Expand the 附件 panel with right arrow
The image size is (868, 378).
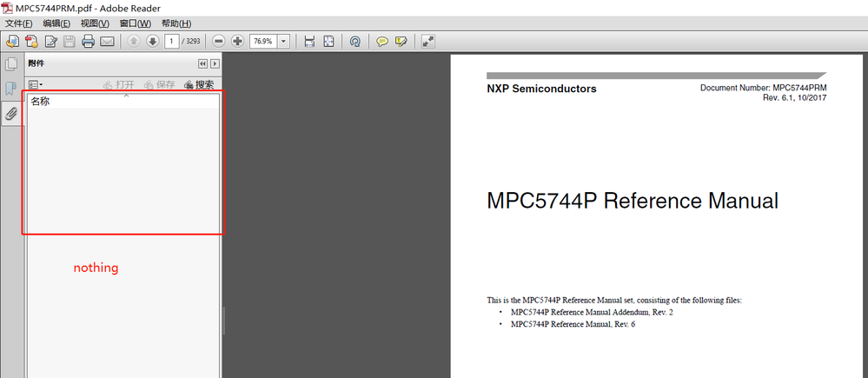(x=215, y=64)
